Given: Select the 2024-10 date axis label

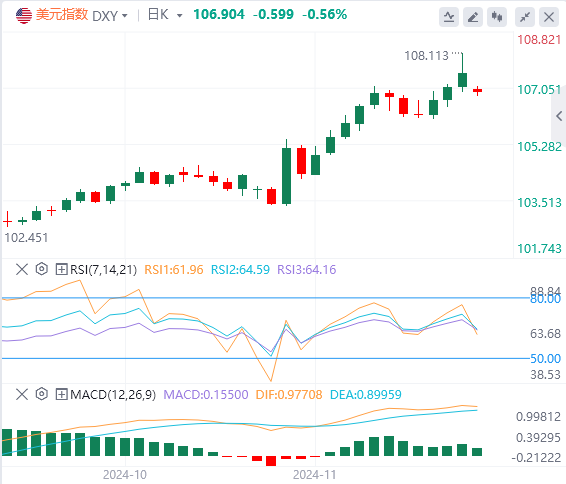Looking at the screenshot, I should pyautogui.click(x=125, y=475).
